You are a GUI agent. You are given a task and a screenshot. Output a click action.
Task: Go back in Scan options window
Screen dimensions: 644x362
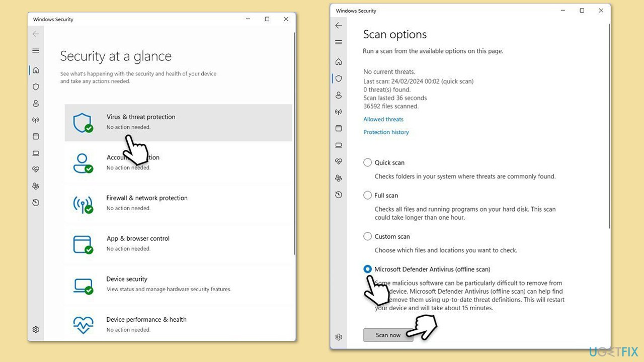(339, 26)
